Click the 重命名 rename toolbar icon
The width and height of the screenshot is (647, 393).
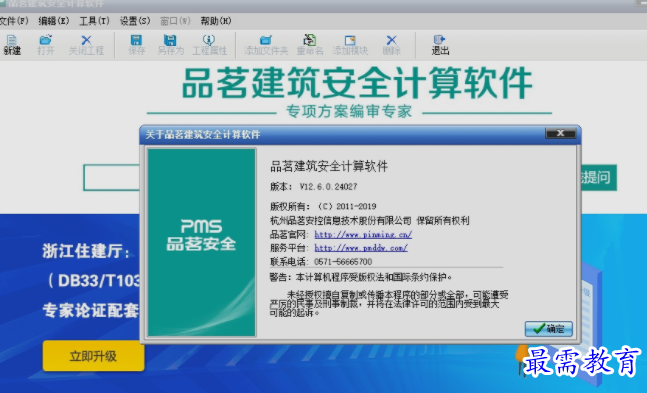tap(309, 45)
